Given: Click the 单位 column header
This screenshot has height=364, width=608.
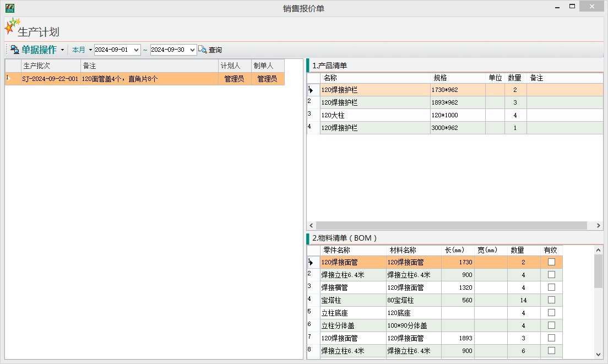Looking at the screenshot, I should (495, 78).
